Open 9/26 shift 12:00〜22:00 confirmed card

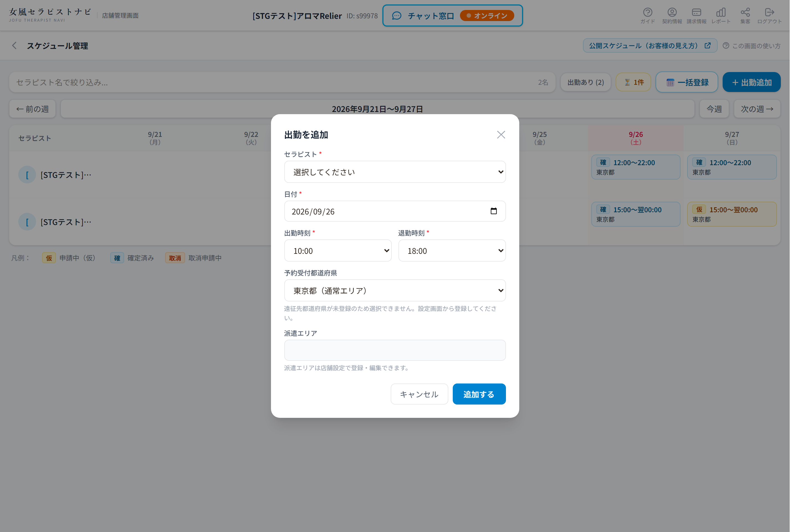point(635,167)
